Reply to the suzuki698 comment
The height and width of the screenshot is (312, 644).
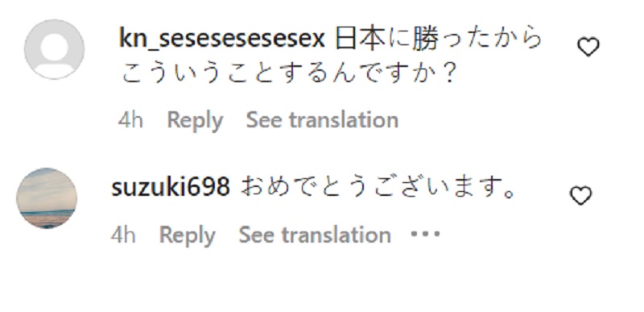point(188,235)
